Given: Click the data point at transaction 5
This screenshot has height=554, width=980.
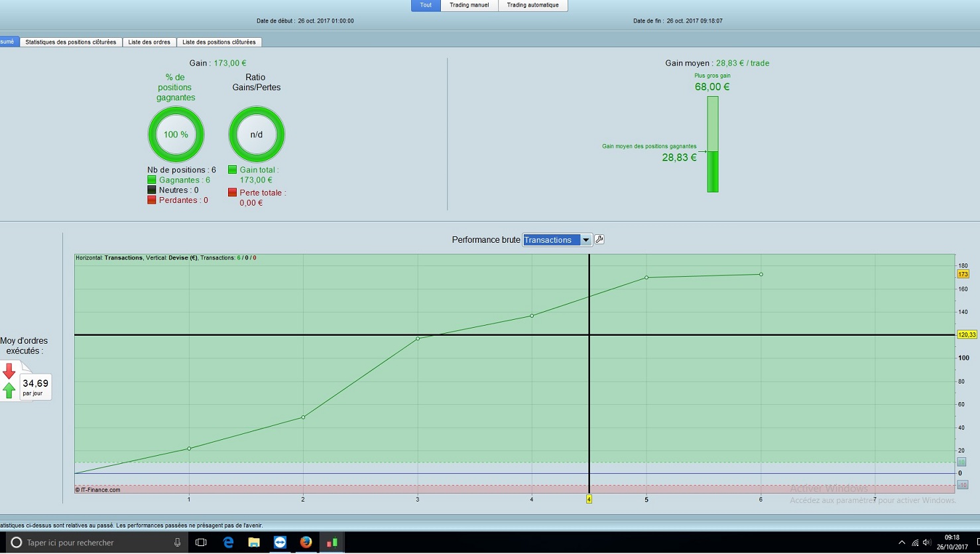Looking at the screenshot, I should click(646, 277).
